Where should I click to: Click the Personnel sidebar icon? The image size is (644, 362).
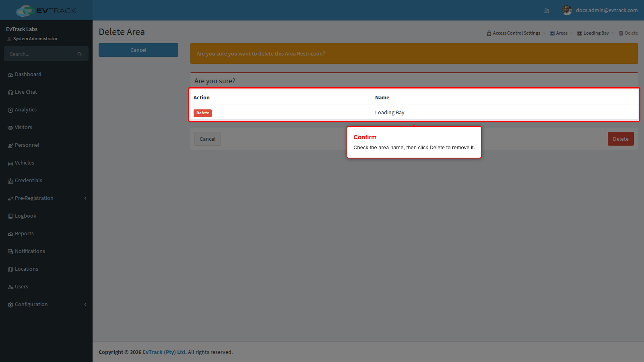[10, 146]
